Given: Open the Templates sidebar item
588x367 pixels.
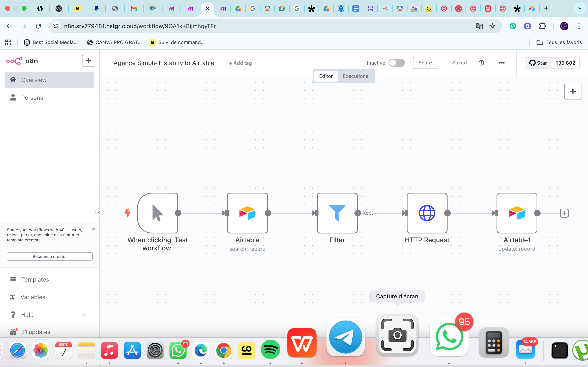Looking at the screenshot, I should point(35,279).
